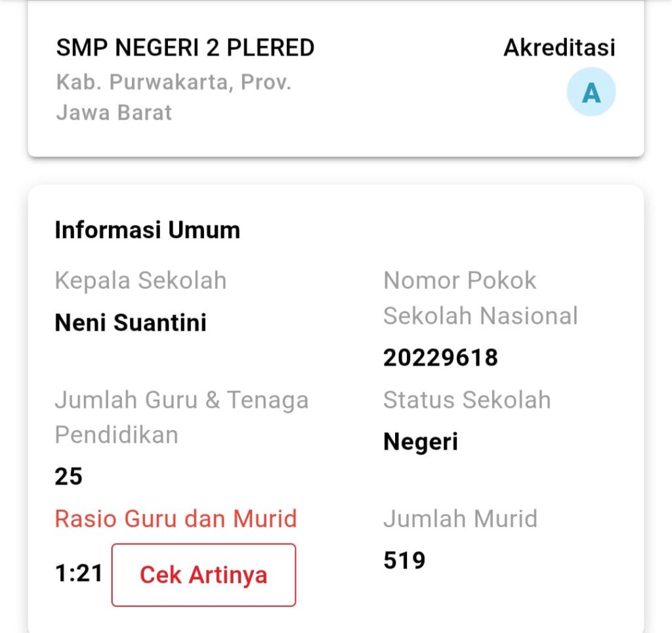Viewport: 672px width, 633px height.
Task: Tap the Jumlah Murid label
Action: (460, 519)
